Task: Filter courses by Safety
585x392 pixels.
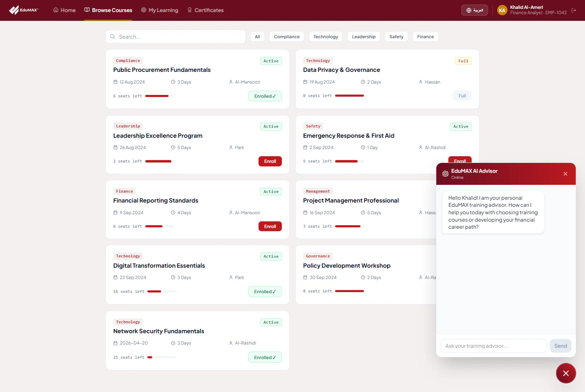Action: click(396, 36)
